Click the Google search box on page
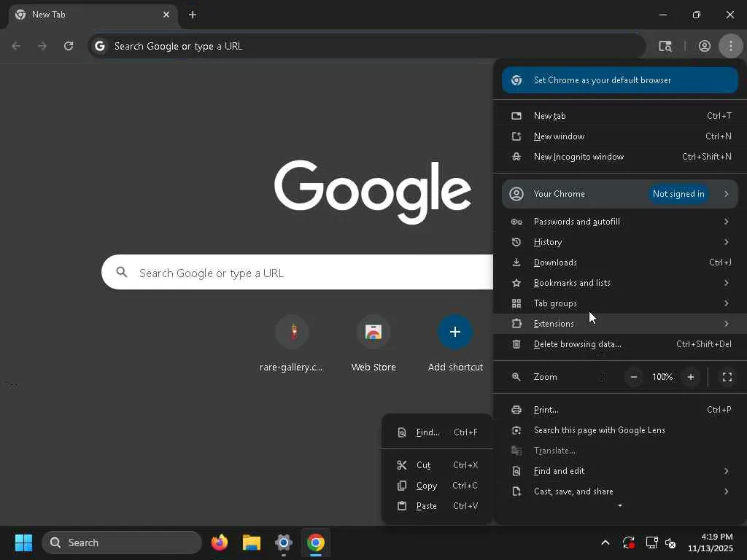Viewport: 747px width, 560px height. [x=298, y=273]
